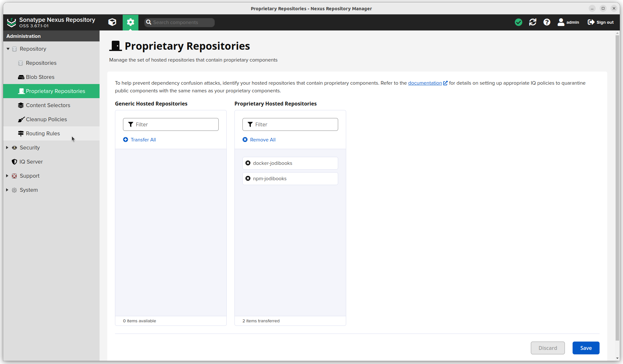This screenshot has height=364, width=623.
Task: Go to Cleanup Policies
Action: [x=51, y=119]
